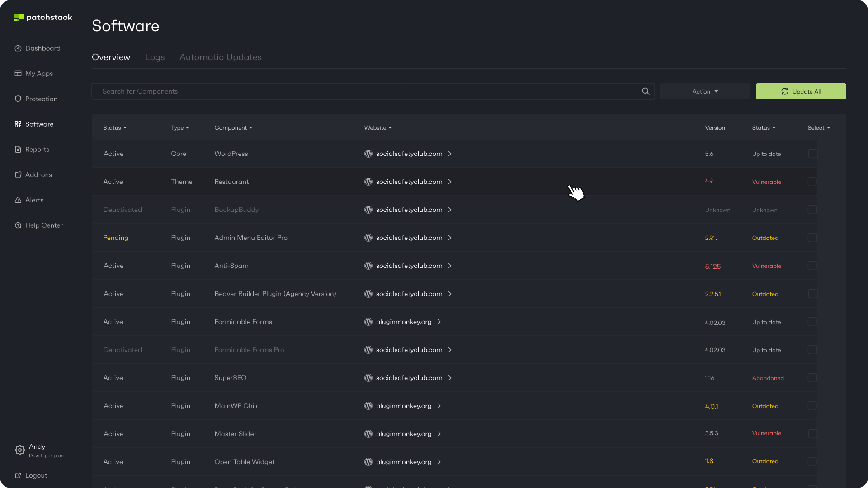Image resolution: width=868 pixels, height=488 pixels.
Task: Click the Alerts warning triangle icon
Action: tap(18, 200)
